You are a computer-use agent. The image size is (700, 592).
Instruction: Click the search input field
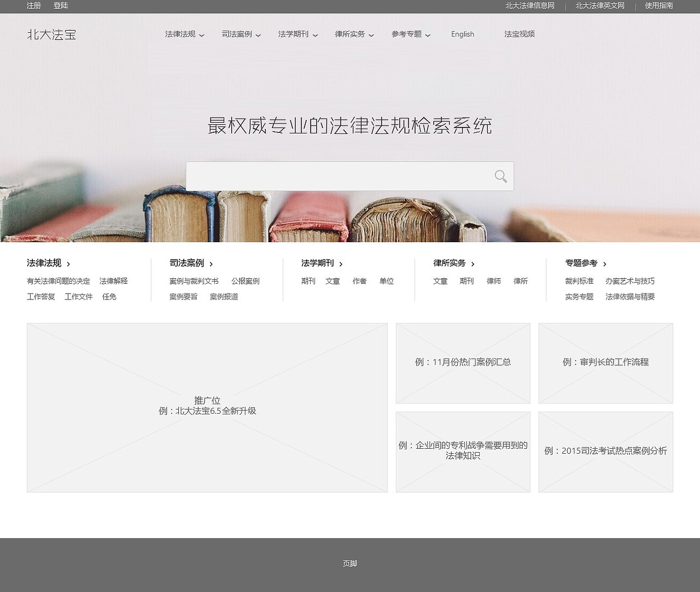pos(349,176)
